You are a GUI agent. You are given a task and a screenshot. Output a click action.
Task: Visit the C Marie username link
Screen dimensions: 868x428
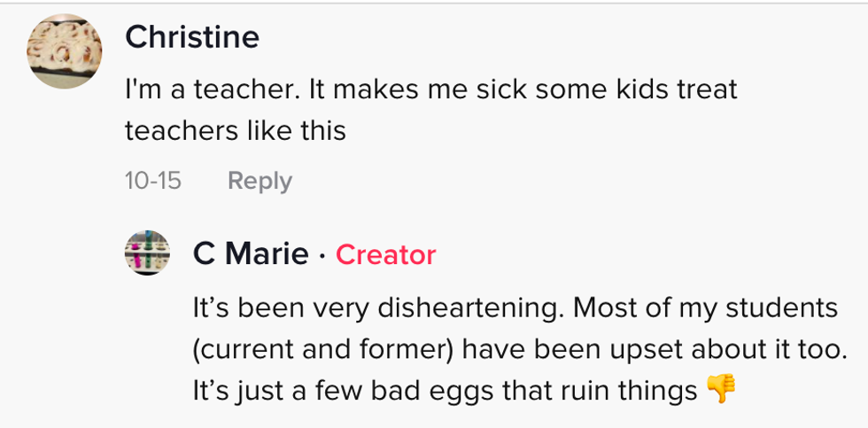click(251, 255)
